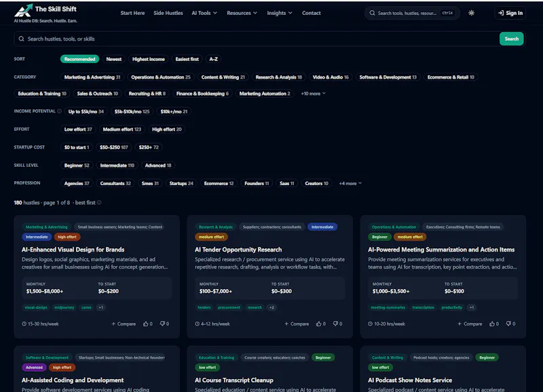Filter income Up to $5k/mo
The image size is (543, 392).
(86, 111)
